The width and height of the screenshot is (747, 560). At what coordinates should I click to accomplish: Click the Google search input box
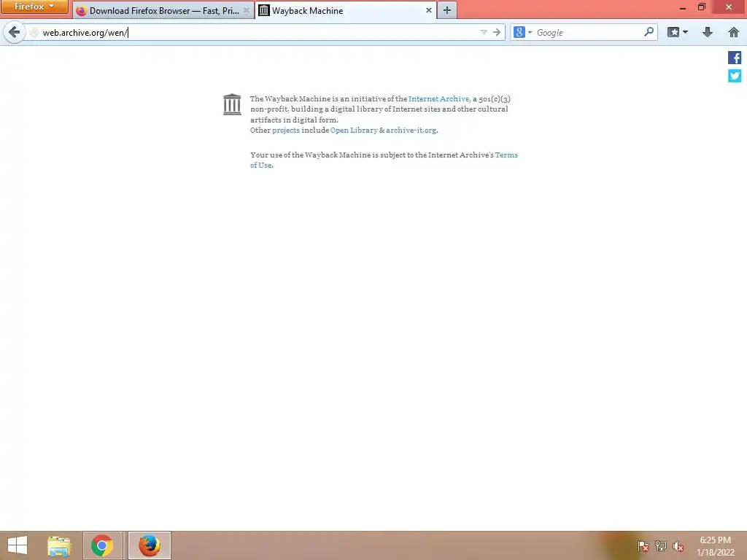coord(589,32)
